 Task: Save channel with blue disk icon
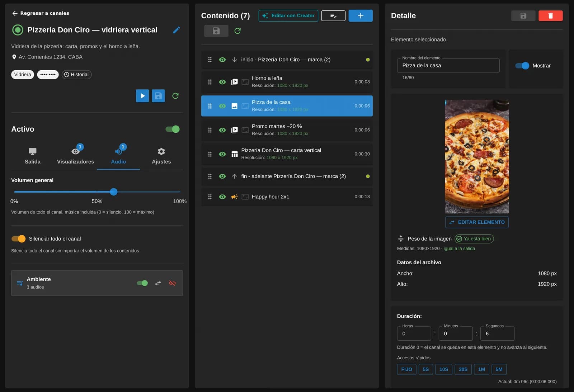click(158, 96)
